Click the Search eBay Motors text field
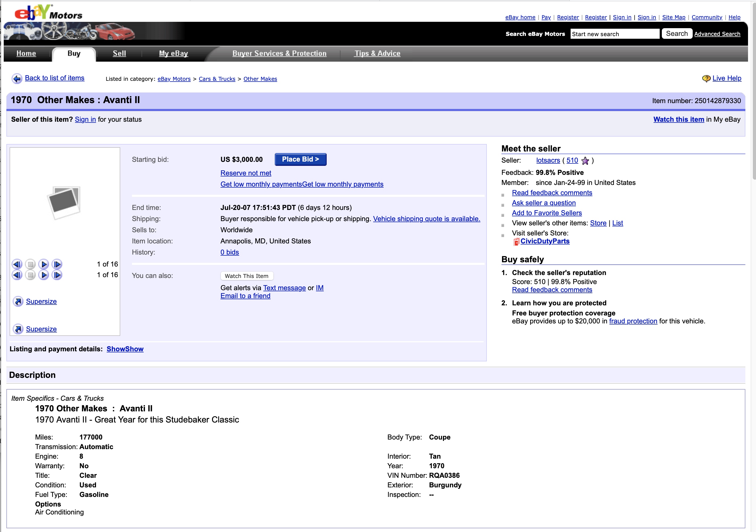 [x=614, y=34]
